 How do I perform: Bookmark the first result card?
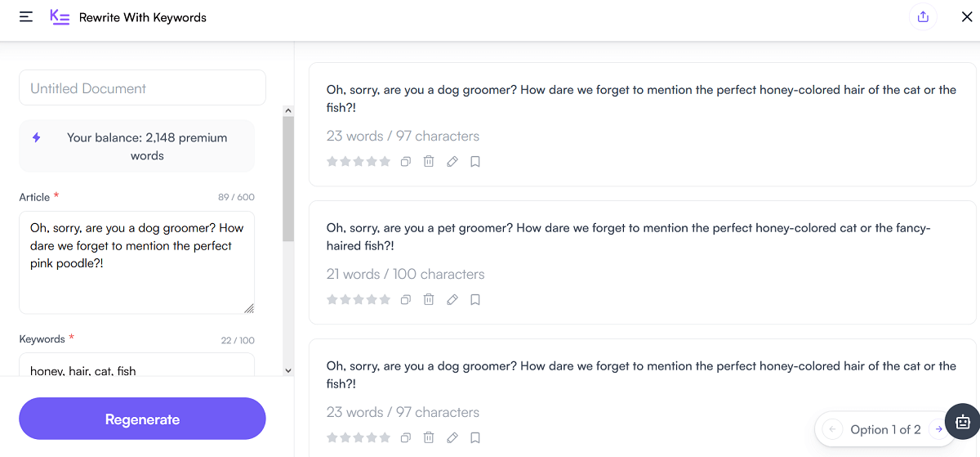point(475,162)
